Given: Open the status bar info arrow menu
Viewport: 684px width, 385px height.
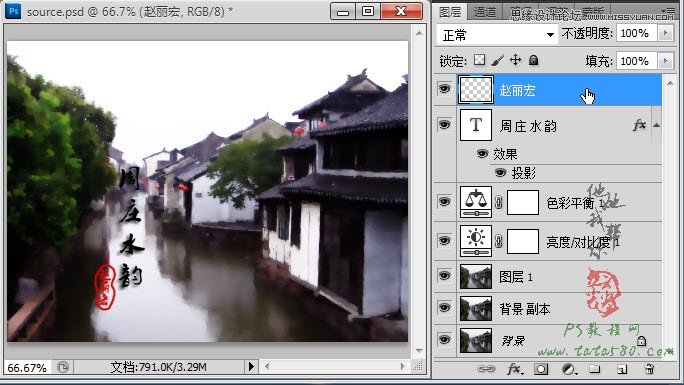Looking at the screenshot, I should pyautogui.click(x=251, y=367).
